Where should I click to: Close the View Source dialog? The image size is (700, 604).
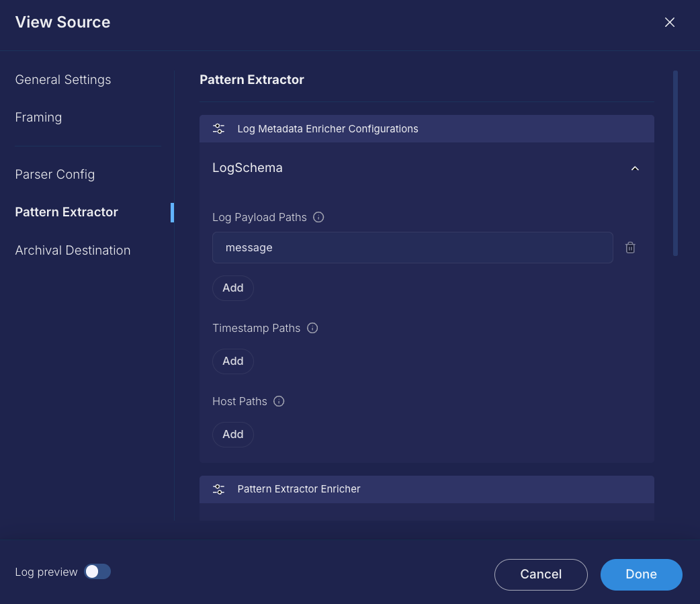pos(669,22)
